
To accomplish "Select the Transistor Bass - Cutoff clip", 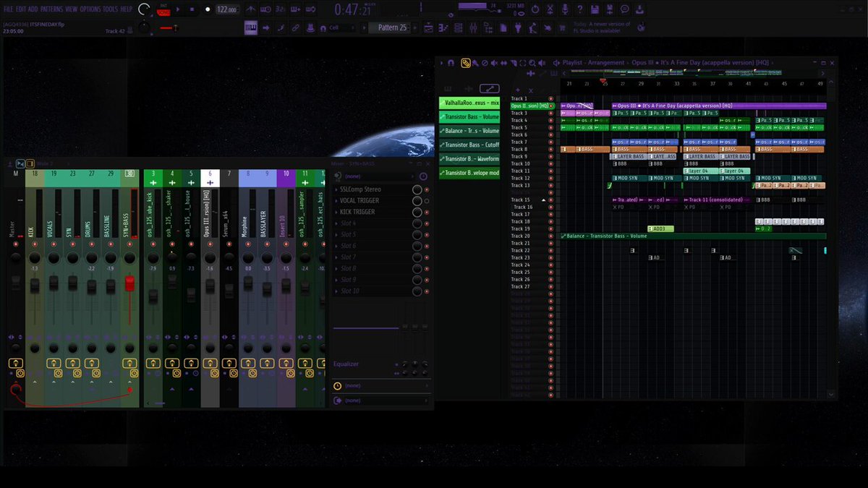I will tap(469, 145).
